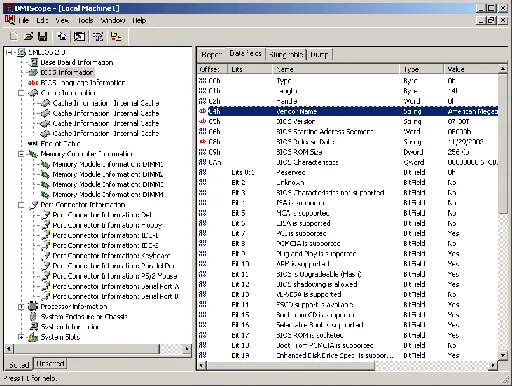The image size is (512, 386).
Task: Click the blue icon on BIOS Characteristics row
Action: (x=202, y=162)
